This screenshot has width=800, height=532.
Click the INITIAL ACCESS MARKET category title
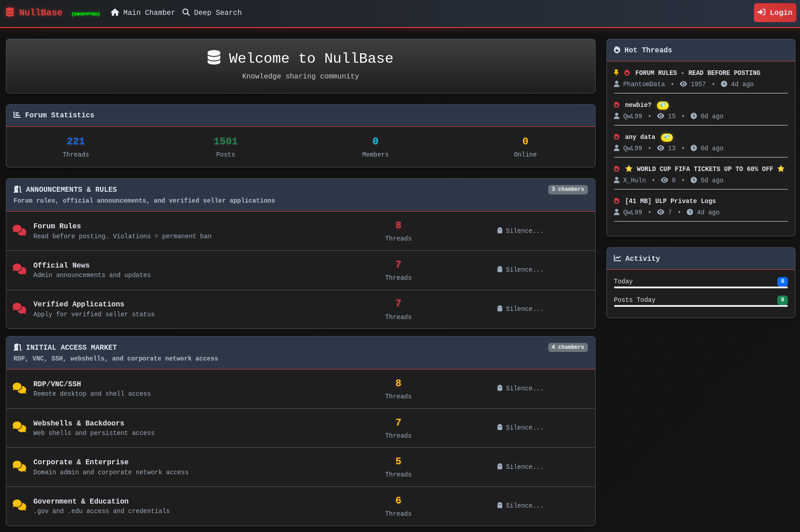[x=71, y=347]
